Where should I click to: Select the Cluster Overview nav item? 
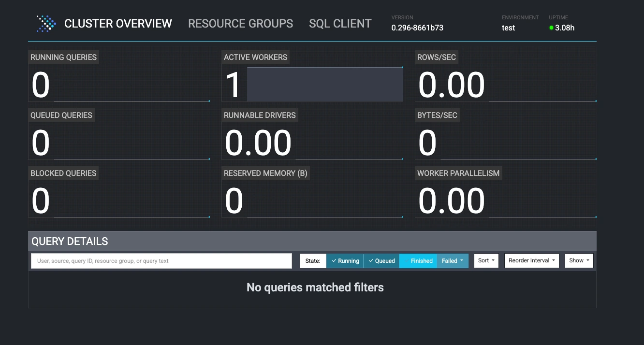(x=118, y=24)
